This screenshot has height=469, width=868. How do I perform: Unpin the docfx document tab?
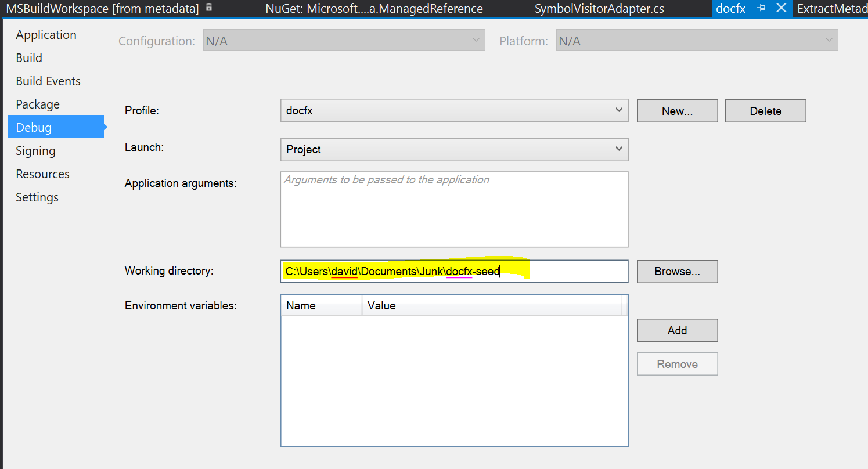pyautogui.click(x=762, y=8)
